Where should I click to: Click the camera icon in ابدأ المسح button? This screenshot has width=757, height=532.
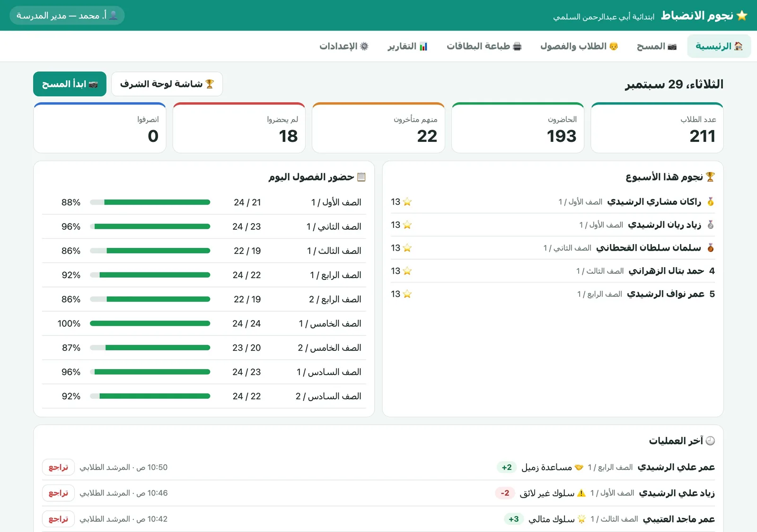[x=93, y=84]
